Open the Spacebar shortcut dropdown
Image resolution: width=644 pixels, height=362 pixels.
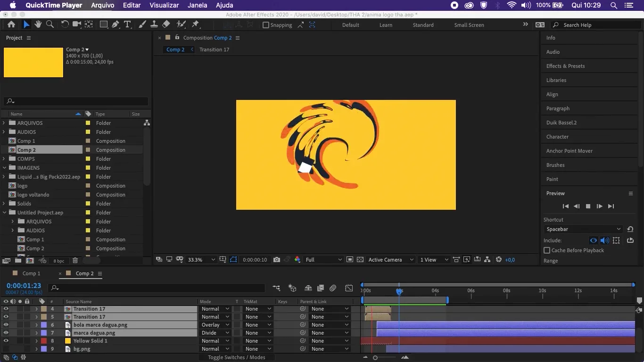[583, 229]
